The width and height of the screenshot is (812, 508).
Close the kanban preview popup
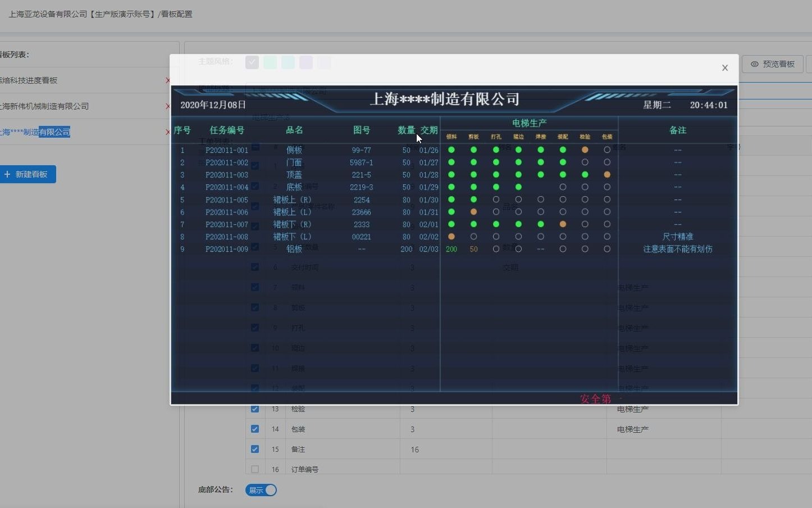coord(725,68)
